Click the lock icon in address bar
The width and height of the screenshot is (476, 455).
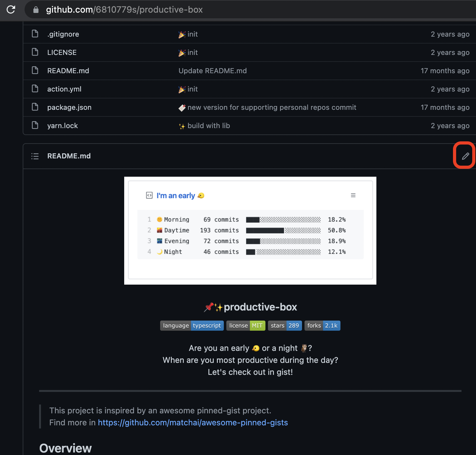(36, 10)
